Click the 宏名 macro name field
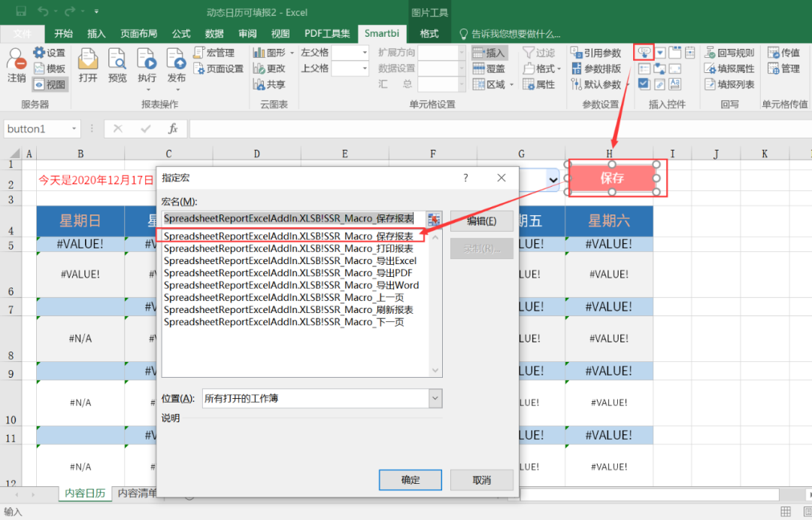 (x=294, y=219)
